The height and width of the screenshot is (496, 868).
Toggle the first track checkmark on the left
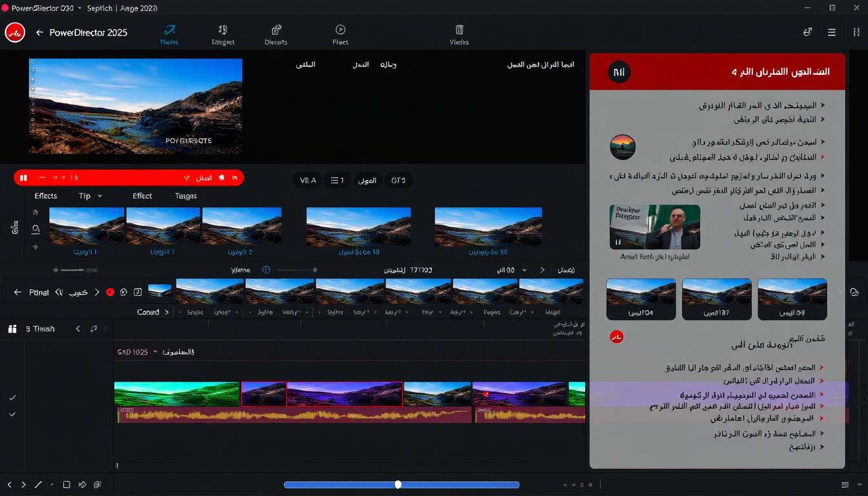click(12, 398)
